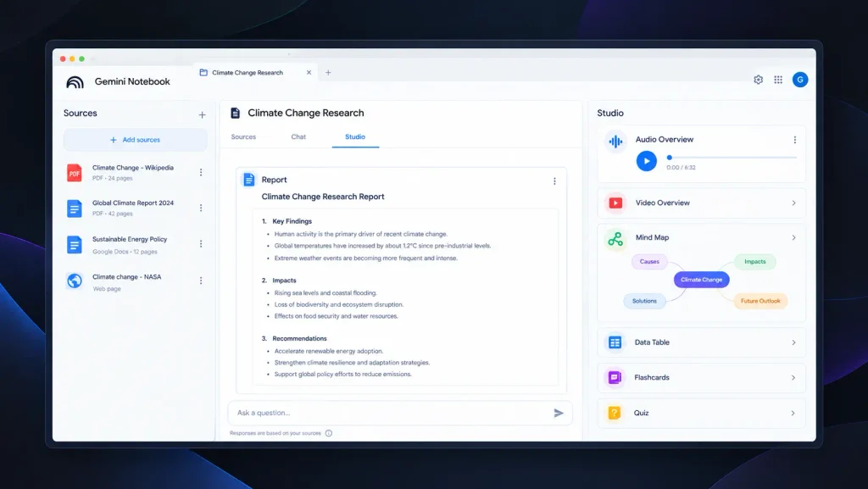Send the question with the arrow icon
The width and height of the screenshot is (868, 489).
(x=559, y=414)
